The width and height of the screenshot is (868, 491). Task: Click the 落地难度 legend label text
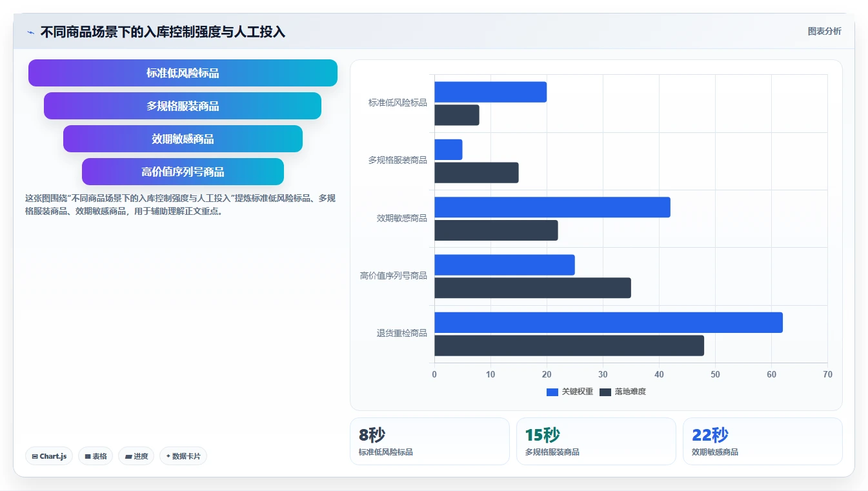point(631,392)
